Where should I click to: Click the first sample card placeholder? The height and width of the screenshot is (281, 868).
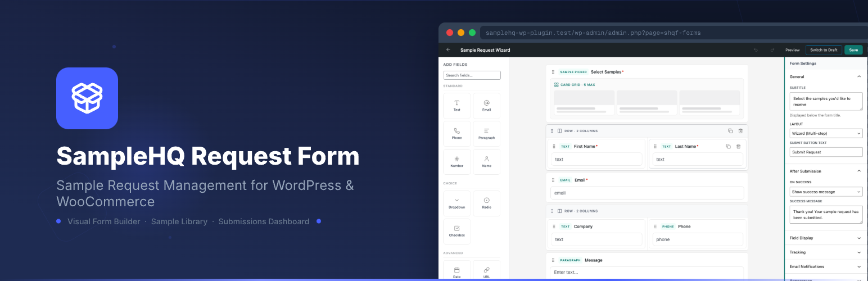pos(584,102)
